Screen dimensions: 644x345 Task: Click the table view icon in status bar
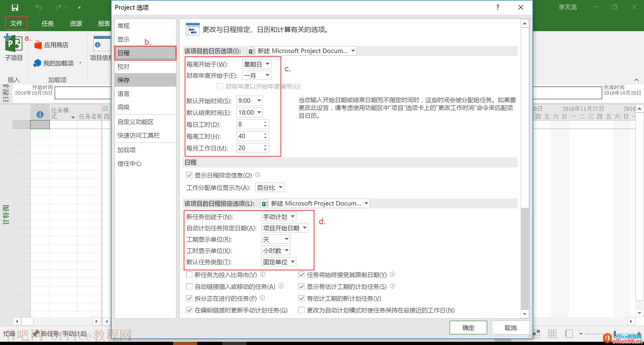pyautogui.click(x=552, y=334)
